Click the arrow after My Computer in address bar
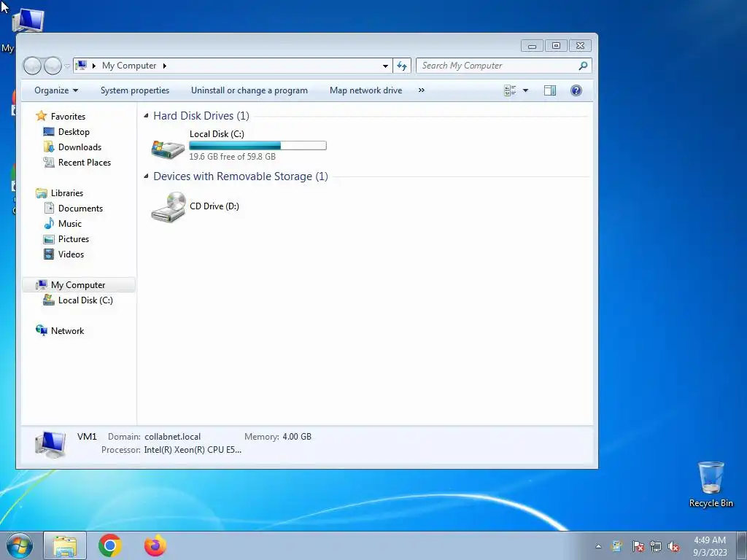Image resolution: width=747 pixels, height=560 pixels. click(x=164, y=66)
